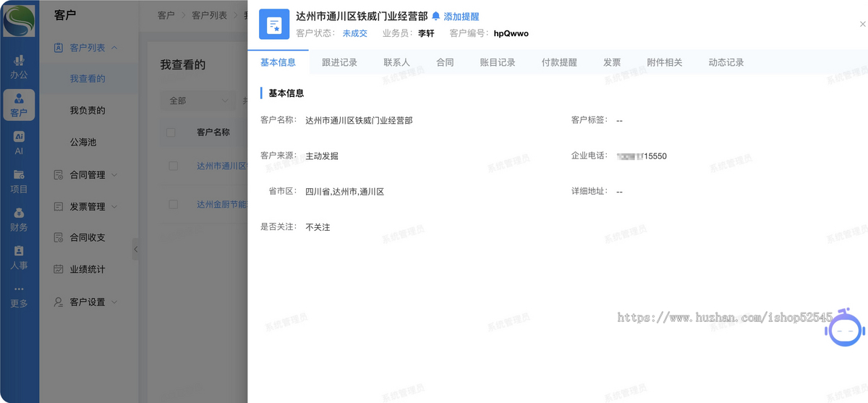Switch to the 基本信息 tab

(x=278, y=62)
